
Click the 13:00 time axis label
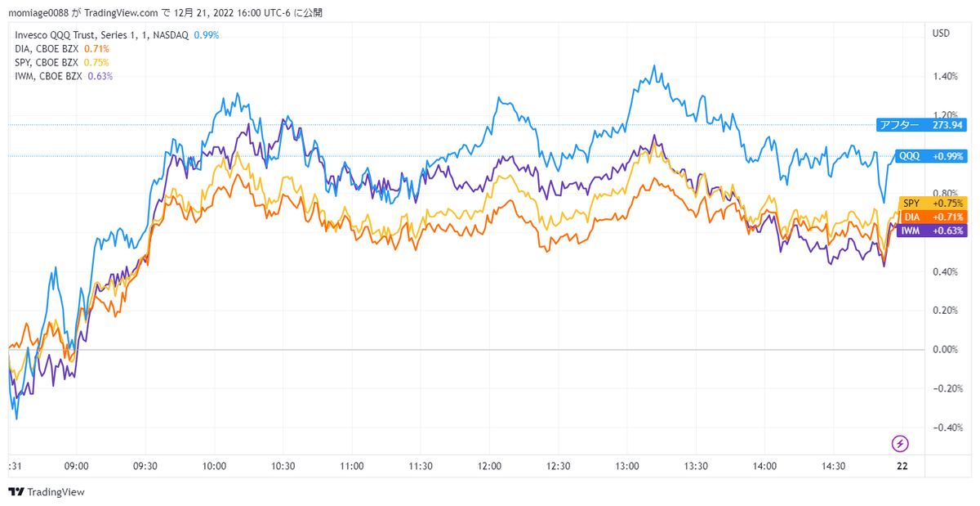[626, 466]
